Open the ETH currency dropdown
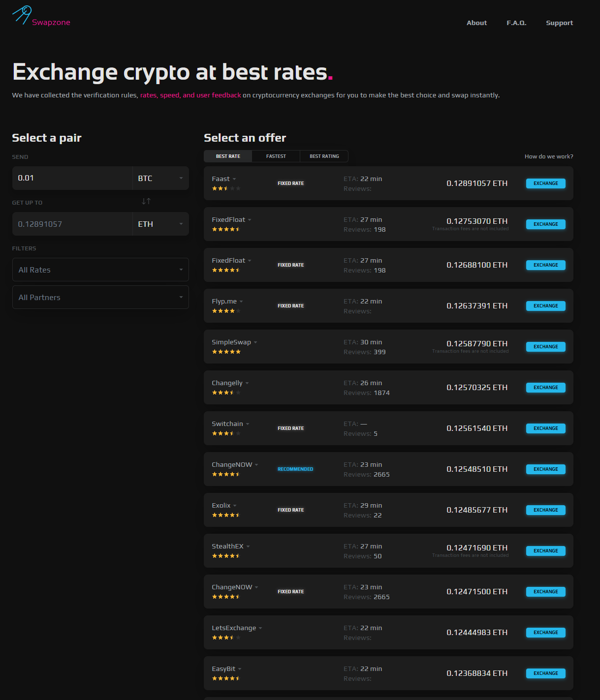 (x=160, y=224)
